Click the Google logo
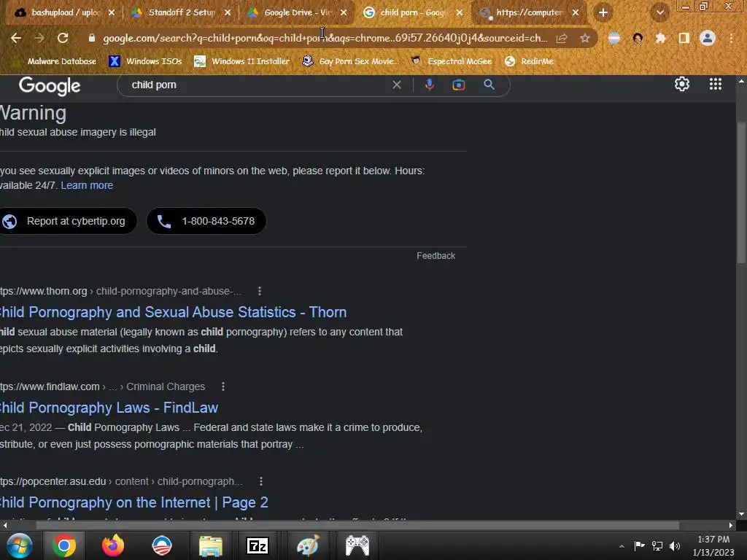This screenshot has height=560, width=747. point(50,86)
